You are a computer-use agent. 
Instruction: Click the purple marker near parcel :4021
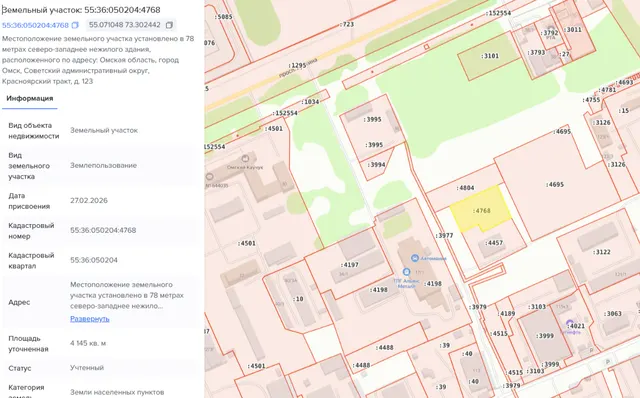click(x=570, y=324)
